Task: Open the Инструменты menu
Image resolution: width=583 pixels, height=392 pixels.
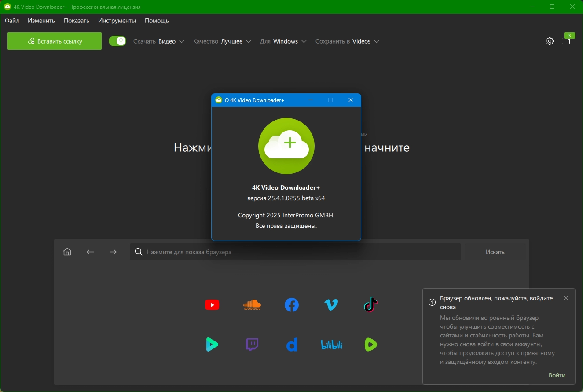Action: [117, 21]
